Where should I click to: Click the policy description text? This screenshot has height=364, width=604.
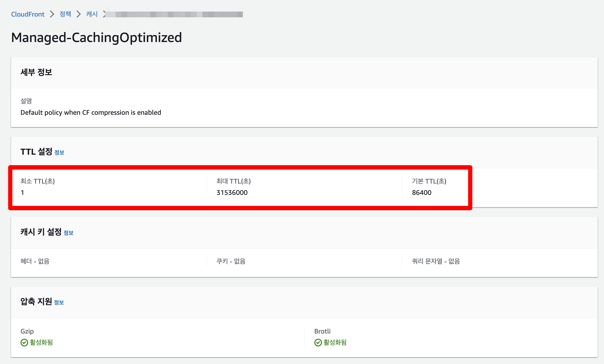pos(91,112)
